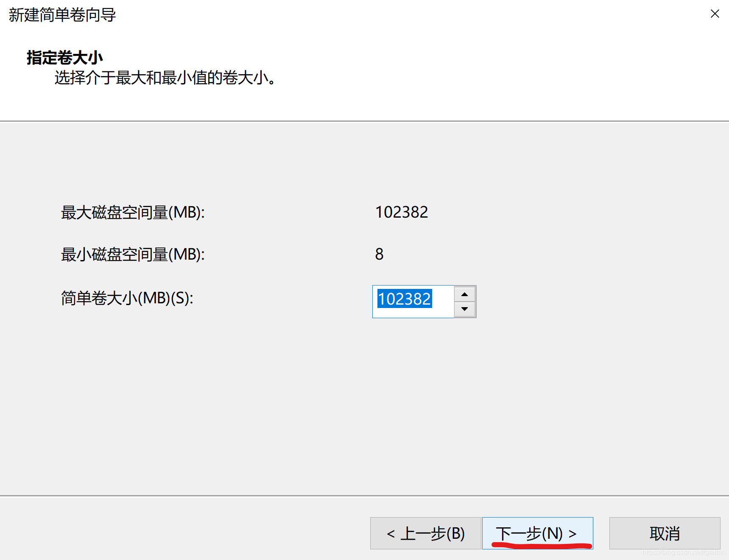Close the 新建简单卷向导 dialog

715,14
